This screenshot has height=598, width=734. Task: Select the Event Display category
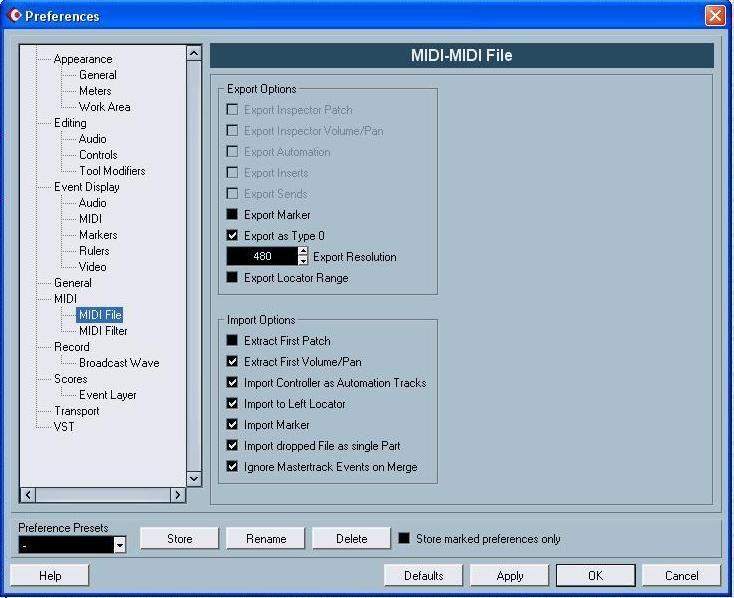(87, 187)
